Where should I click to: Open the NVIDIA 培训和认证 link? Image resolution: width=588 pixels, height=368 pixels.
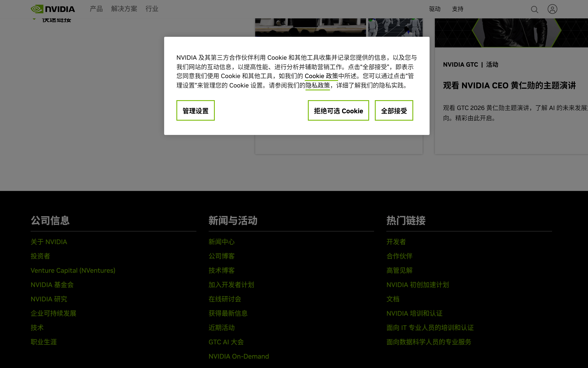pos(414,313)
